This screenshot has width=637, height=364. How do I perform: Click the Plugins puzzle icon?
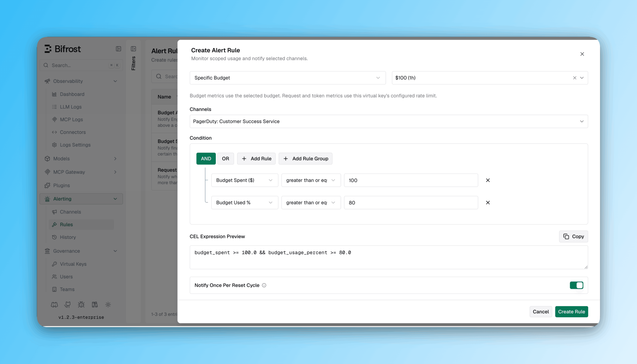pyautogui.click(x=47, y=185)
